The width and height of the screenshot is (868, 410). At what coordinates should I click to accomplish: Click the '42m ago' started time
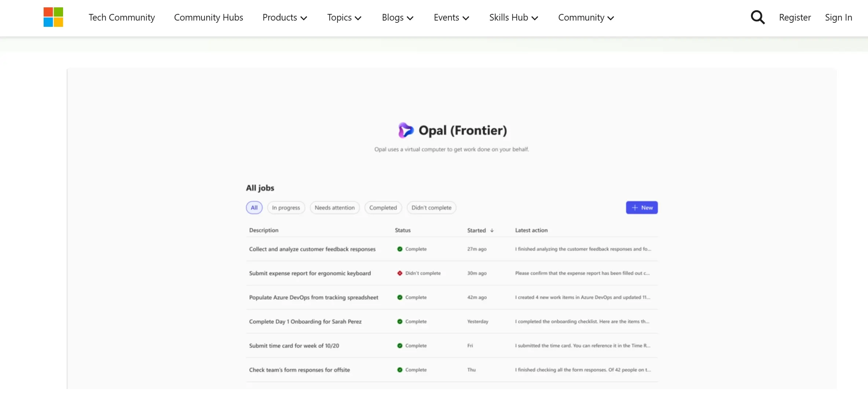click(x=477, y=298)
